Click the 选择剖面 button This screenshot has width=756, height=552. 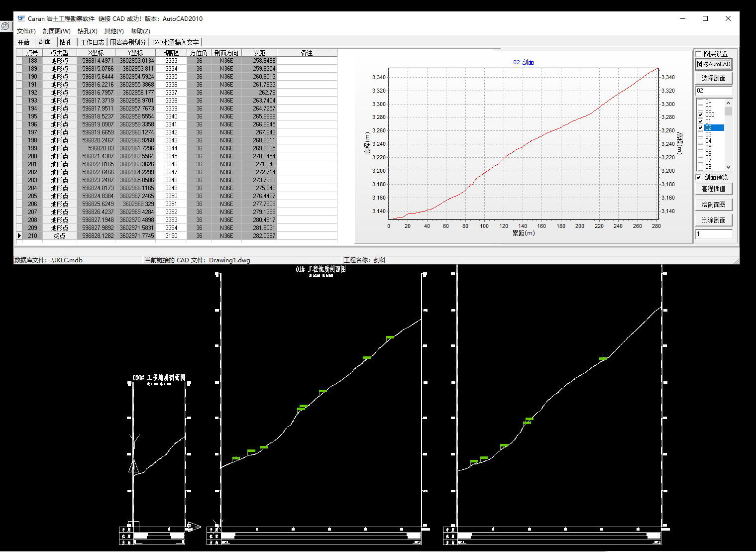[714, 78]
